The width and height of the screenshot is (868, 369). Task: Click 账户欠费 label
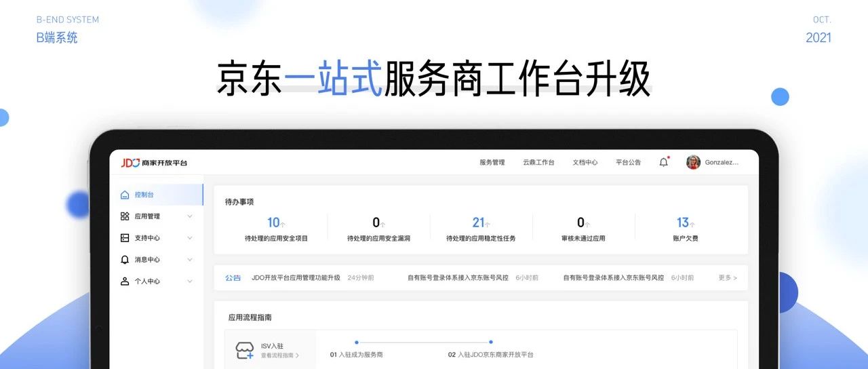pyautogui.click(x=686, y=239)
